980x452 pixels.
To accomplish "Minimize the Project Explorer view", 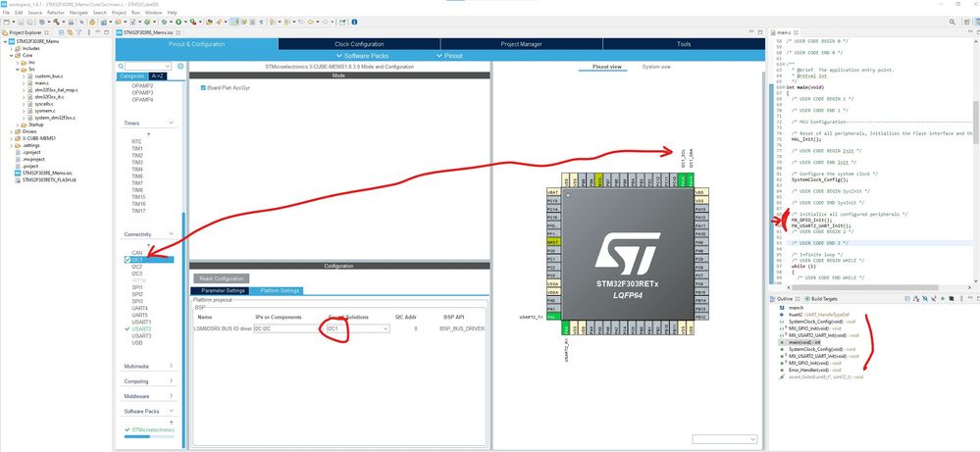I will click(95, 31).
